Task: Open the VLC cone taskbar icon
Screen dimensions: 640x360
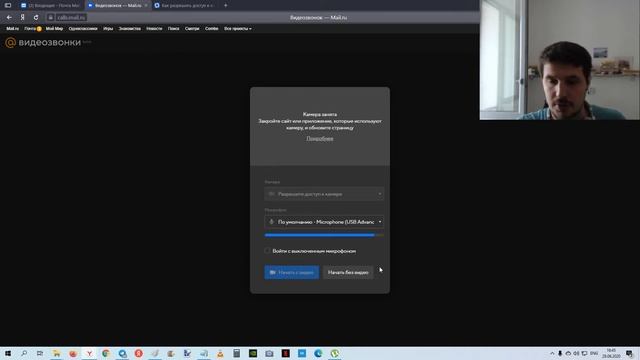Action: coord(220,353)
